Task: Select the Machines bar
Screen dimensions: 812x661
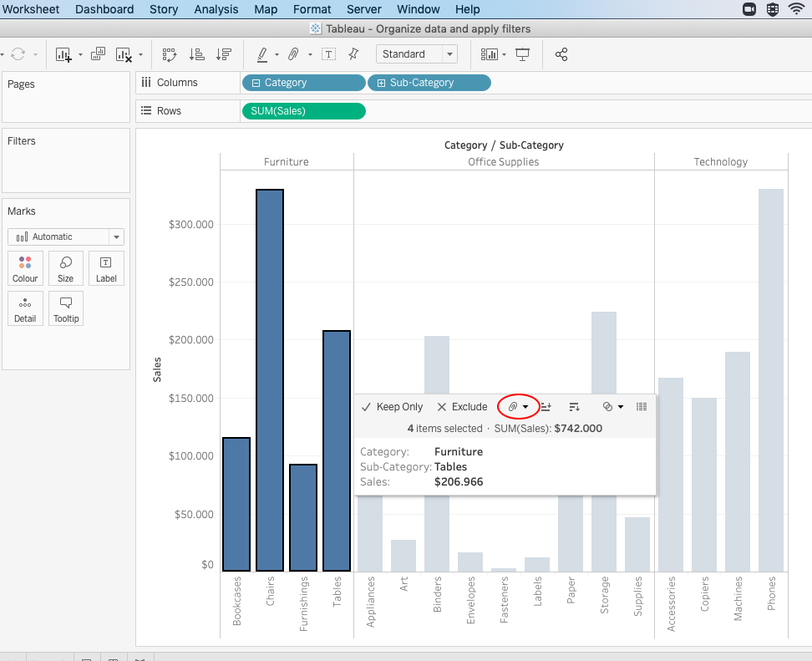Action: tap(738, 461)
